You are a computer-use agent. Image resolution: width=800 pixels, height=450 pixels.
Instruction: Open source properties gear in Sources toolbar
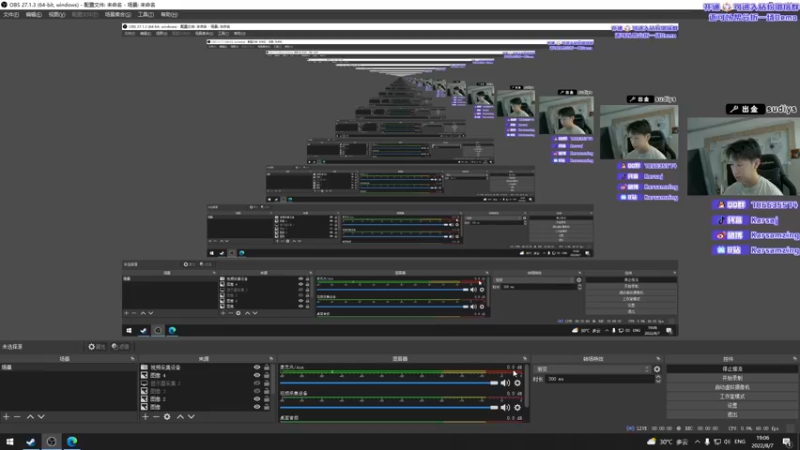point(167,417)
